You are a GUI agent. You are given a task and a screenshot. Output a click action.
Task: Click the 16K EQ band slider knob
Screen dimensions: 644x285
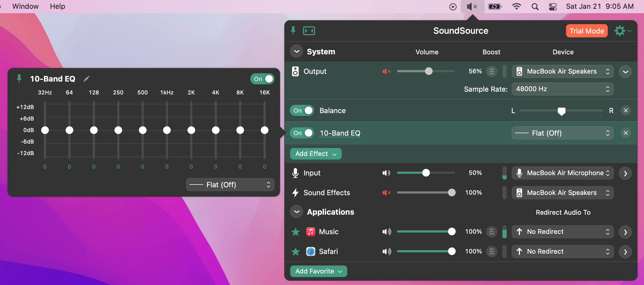265,130
